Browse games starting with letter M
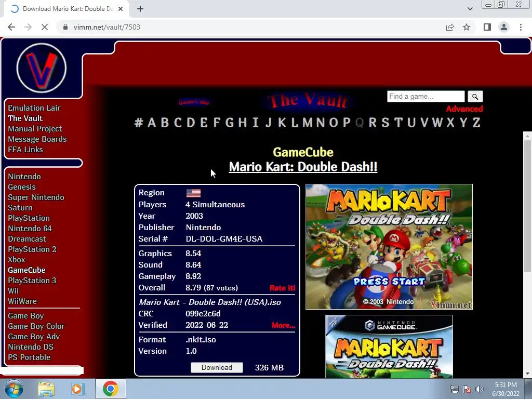 [x=307, y=123]
